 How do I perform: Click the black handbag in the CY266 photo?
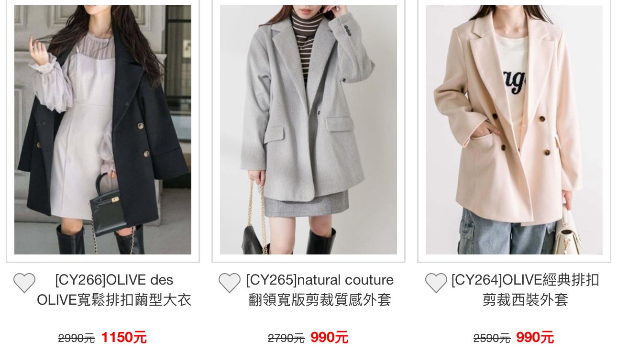108,207
